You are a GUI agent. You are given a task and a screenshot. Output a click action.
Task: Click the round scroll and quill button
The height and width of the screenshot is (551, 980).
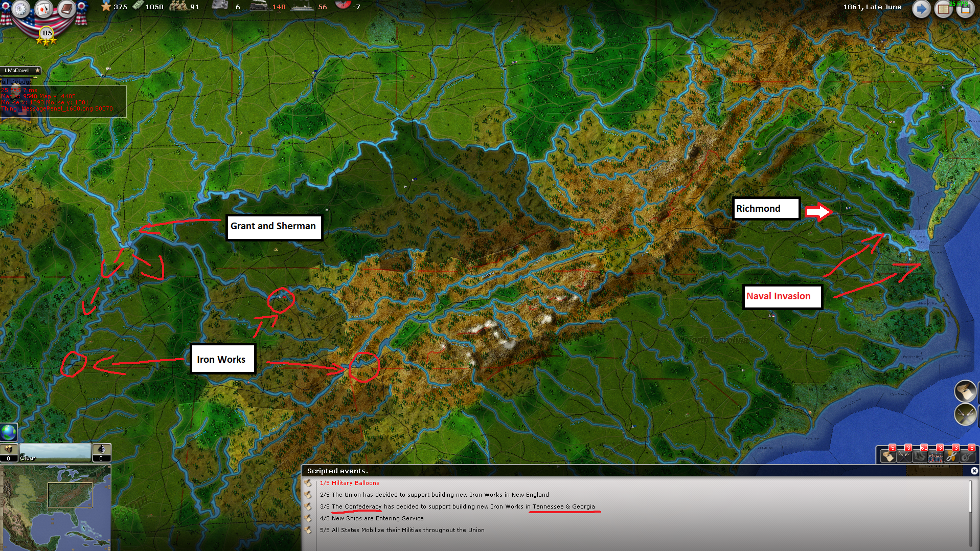pos(965,391)
